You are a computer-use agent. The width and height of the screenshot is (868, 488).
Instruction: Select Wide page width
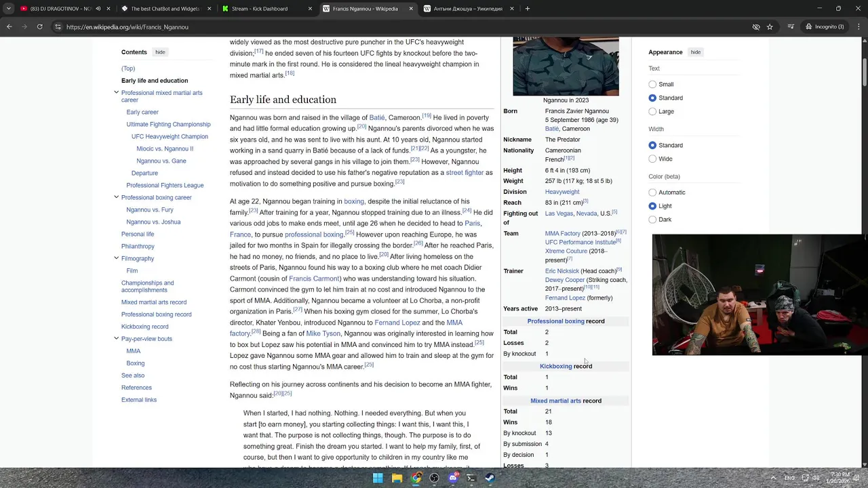(x=652, y=159)
